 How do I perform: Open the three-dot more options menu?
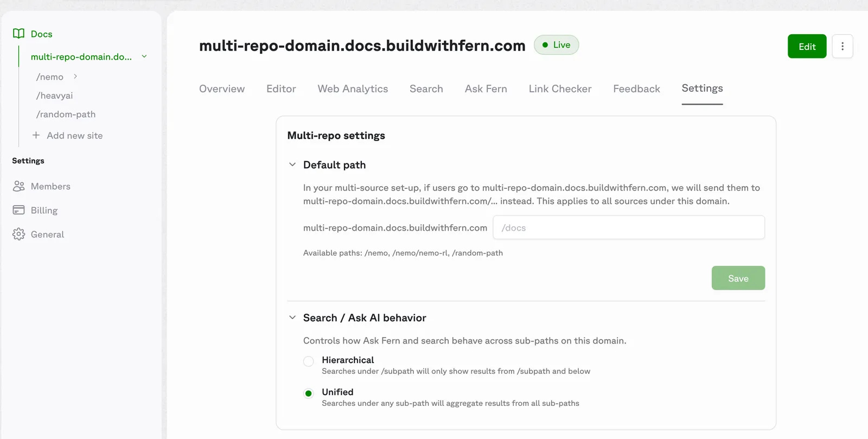[843, 46]
